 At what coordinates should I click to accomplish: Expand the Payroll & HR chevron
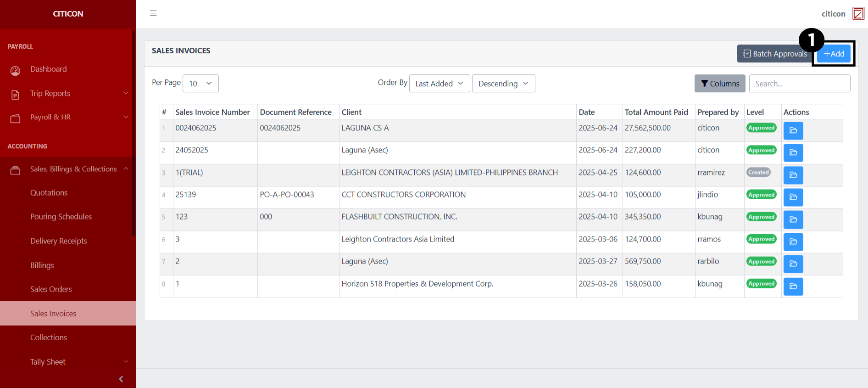click(x=126, y=117)
